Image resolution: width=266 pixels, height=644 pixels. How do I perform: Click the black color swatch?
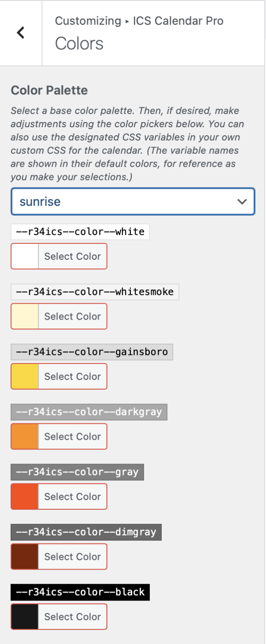point(24,617)
